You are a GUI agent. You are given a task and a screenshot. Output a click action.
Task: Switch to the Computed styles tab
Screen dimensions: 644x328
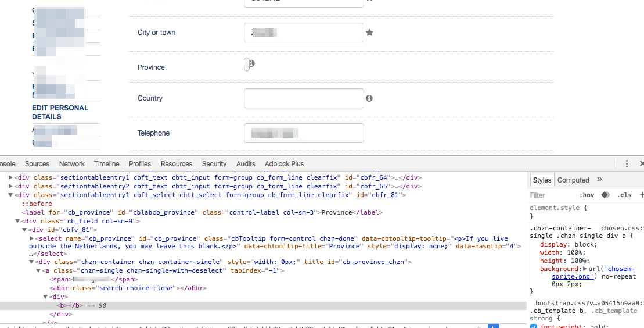click(x=573, y=180)
